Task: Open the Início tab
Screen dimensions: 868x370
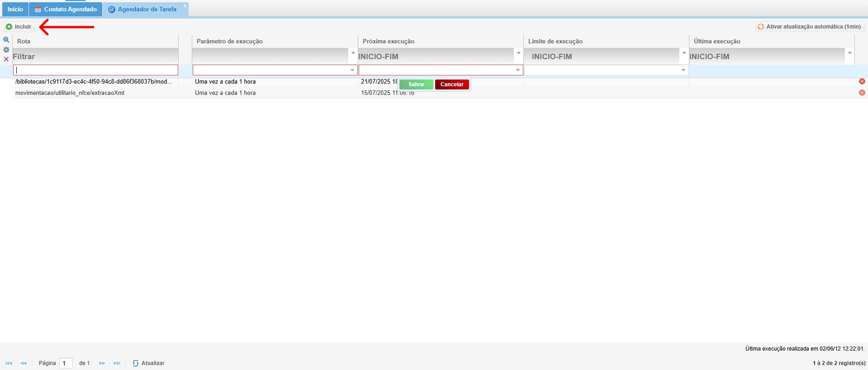Action: click(x=15, y=9)
